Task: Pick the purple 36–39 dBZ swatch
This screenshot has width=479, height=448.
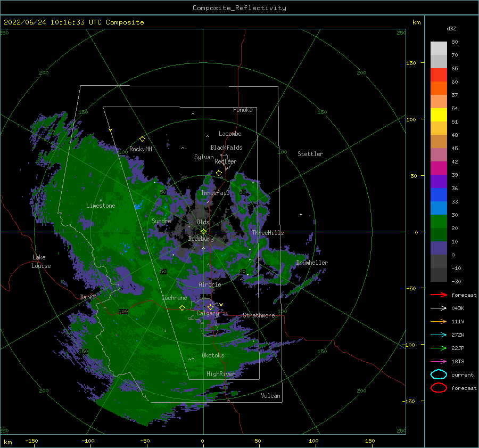Action: coord(439,182)
